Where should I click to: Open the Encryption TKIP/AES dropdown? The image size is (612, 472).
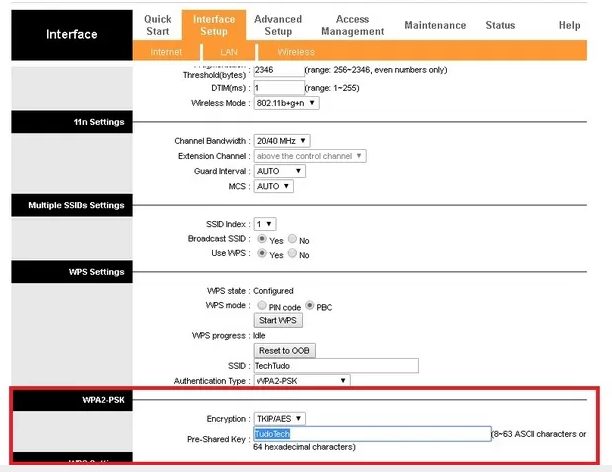click(x=279, y=419)
